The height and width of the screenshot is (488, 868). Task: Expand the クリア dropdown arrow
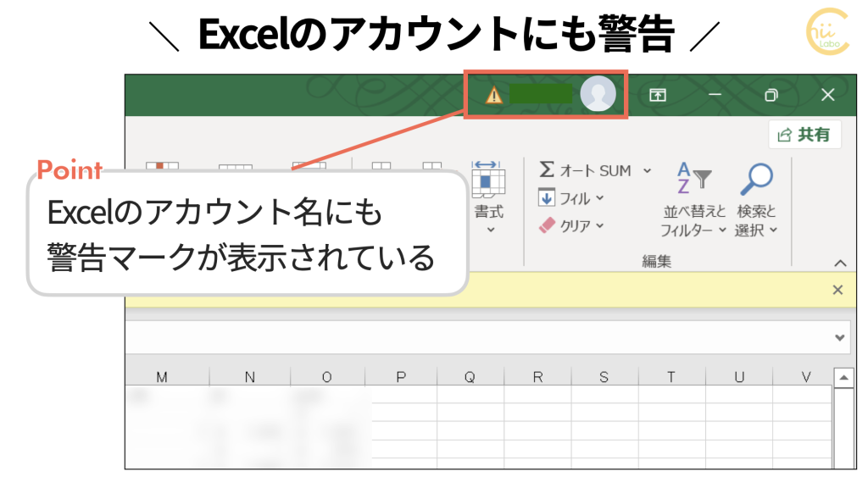pyautogui.click(x=600, y=225)
